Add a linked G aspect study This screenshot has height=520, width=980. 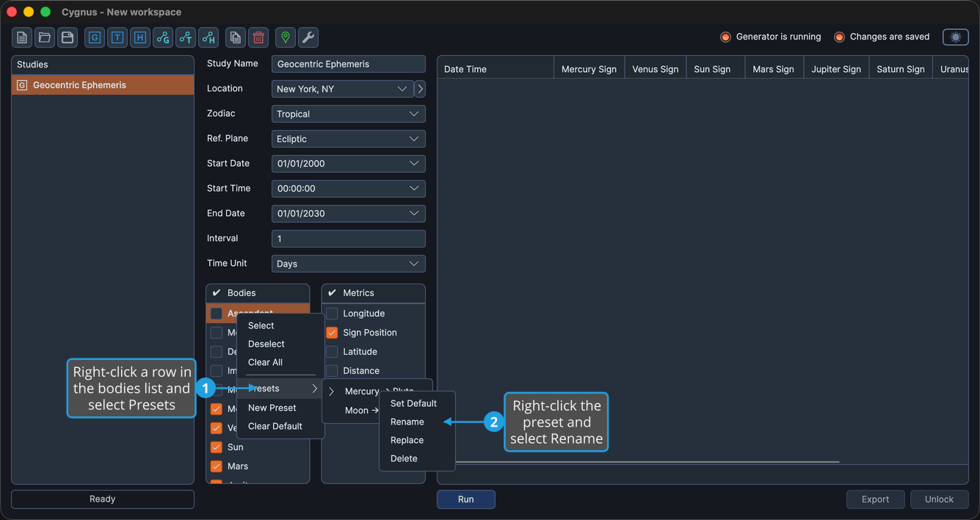tap(163, 37)
